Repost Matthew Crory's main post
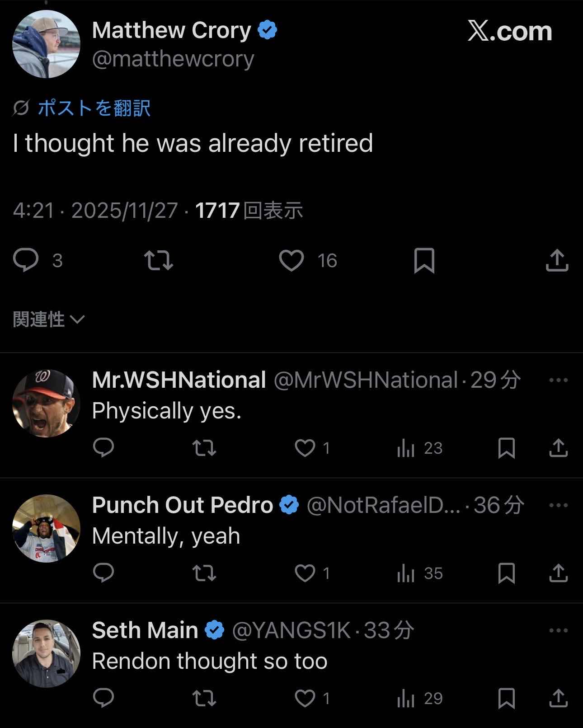 (x=158, y=260)
